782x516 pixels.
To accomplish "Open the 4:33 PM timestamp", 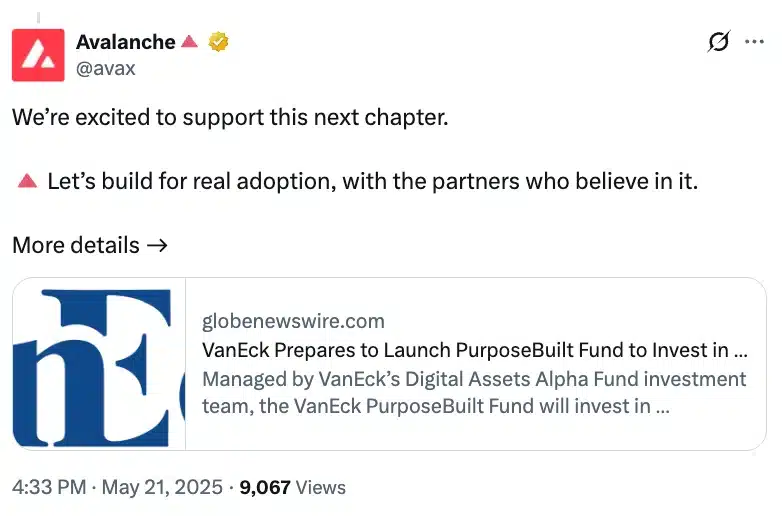I will pyautogui.click(x=49, y=487).
